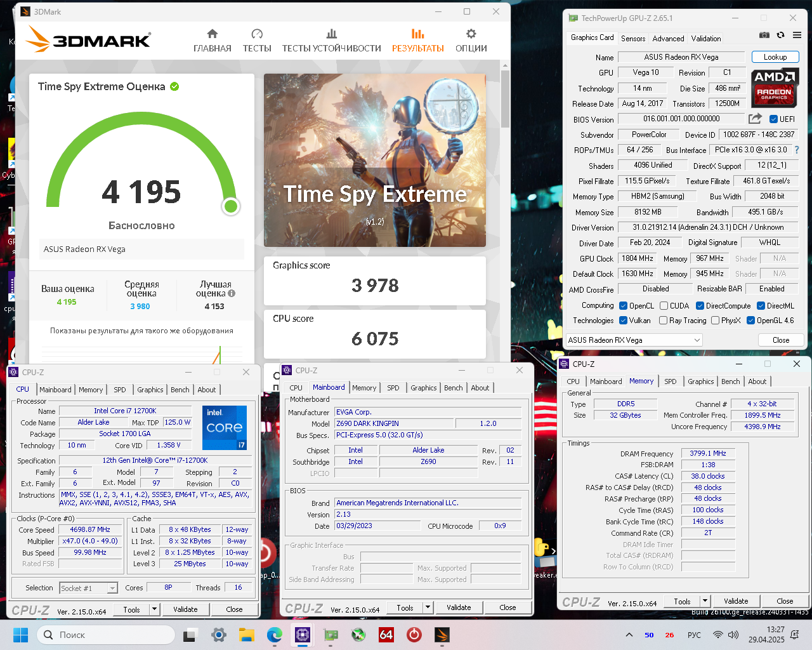Toggle the CUDA checkbox
The image size is (812, 650).
click(664, 305)
